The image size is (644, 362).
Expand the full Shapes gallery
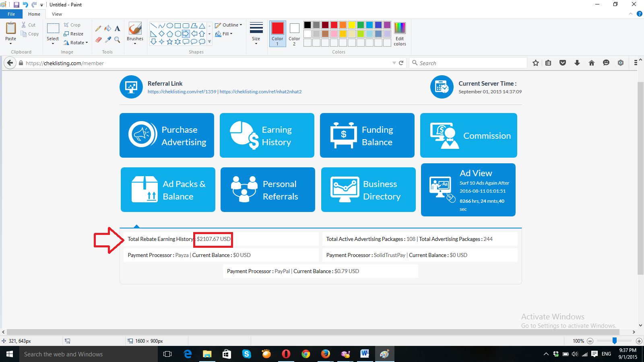click(x=209, y=41)
